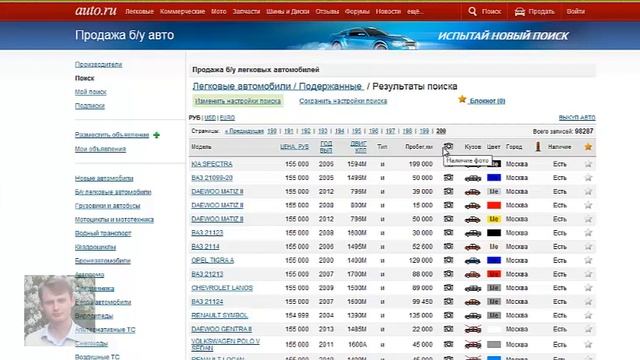This screenshot has height=360, width=640.
Task: Star the VOLKSWAGEN POLO V SEDAN listing
Action: pyautogui.click(x=588, y=344)
